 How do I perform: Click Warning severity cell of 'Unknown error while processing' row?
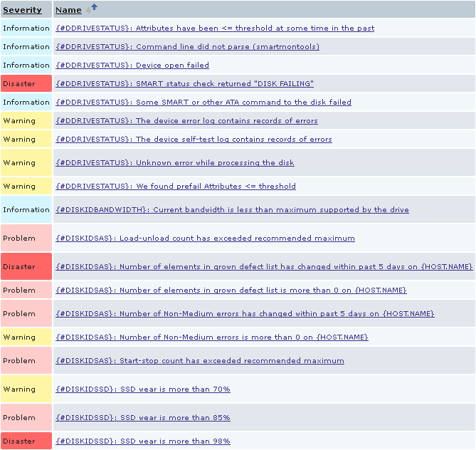click(x=26, y=162)
